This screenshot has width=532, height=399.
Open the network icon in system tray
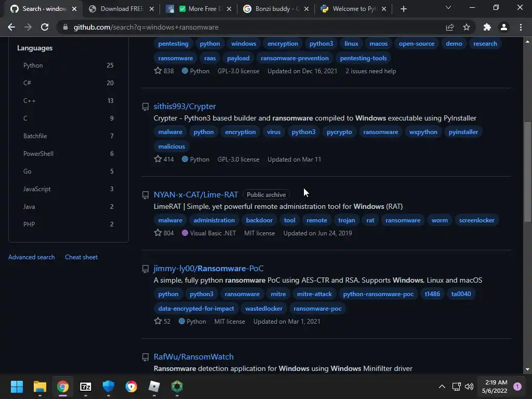pos(456,387)
